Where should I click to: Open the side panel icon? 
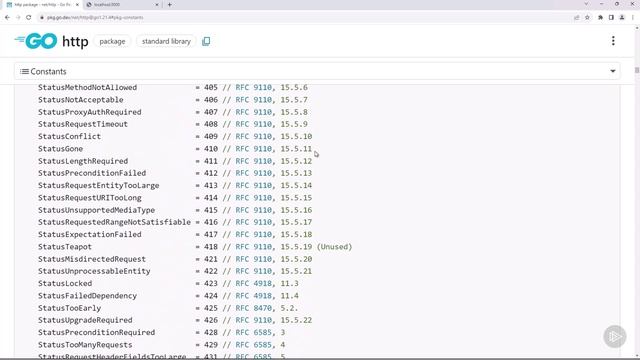(x=611, y=18)
